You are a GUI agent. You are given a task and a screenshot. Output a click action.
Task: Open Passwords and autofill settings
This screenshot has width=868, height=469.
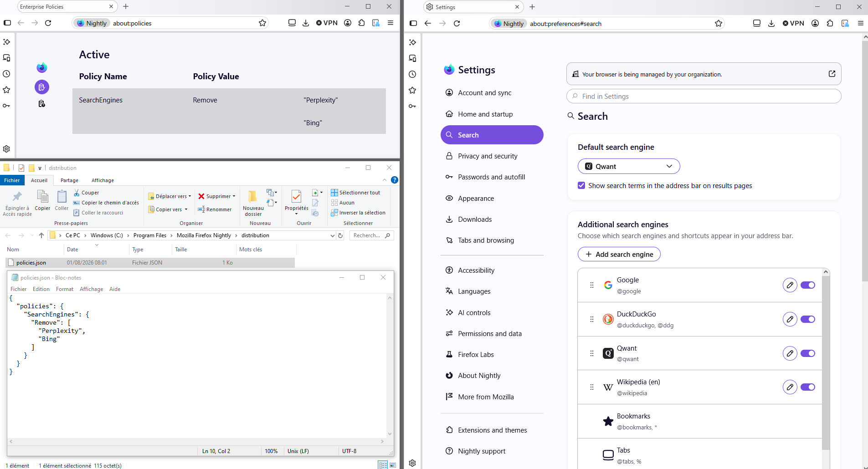(492, 177)
